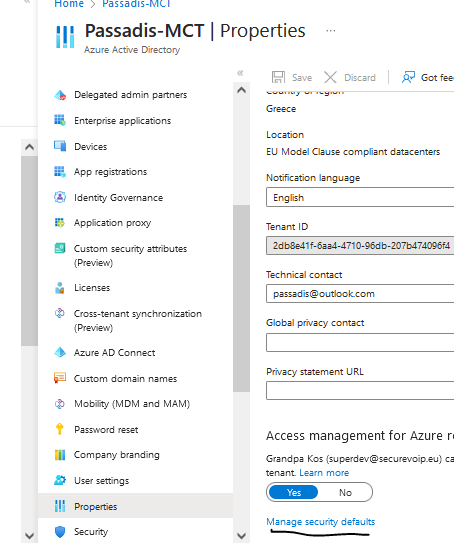The height and width of the screenshot is (543, 454).
Task: Follow the Learn more link
Action: click(324, 473)
